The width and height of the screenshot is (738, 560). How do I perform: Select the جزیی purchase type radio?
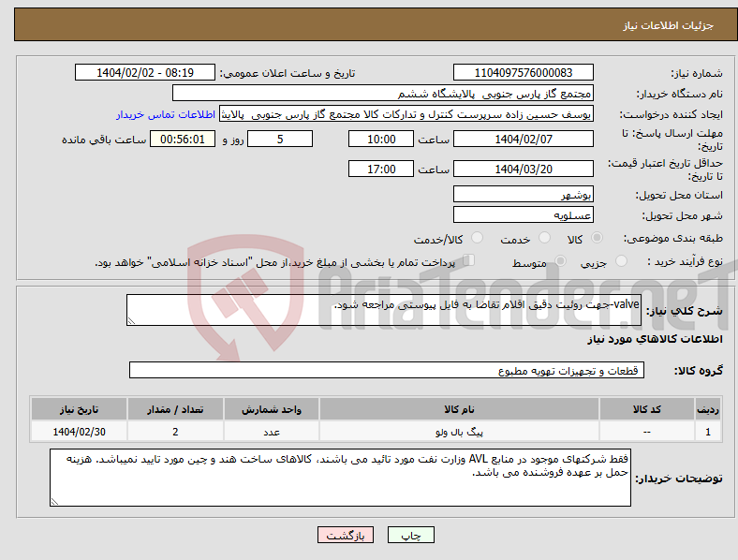pyautogui.click(x=621, y=260)
